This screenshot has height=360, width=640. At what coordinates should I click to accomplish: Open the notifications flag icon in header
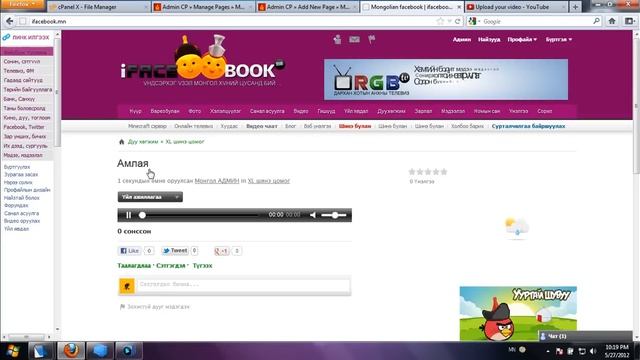tap(371, 40)
